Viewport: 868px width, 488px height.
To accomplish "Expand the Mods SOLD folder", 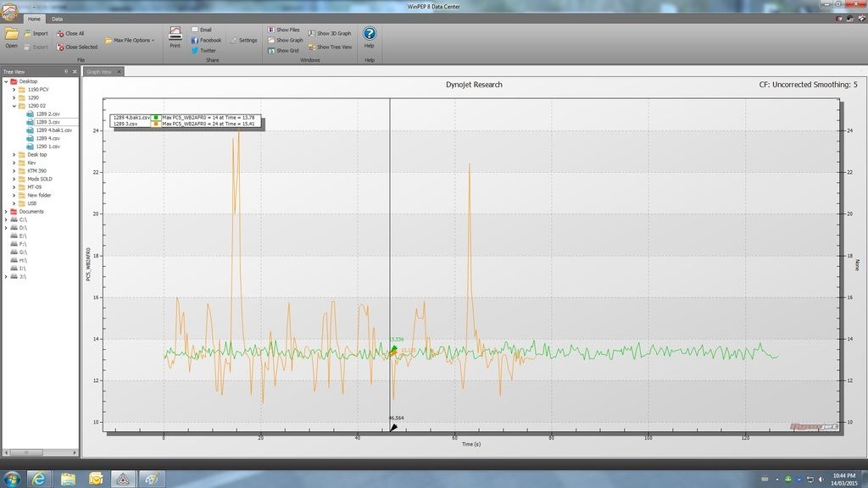I will click(x=14, y=179).
